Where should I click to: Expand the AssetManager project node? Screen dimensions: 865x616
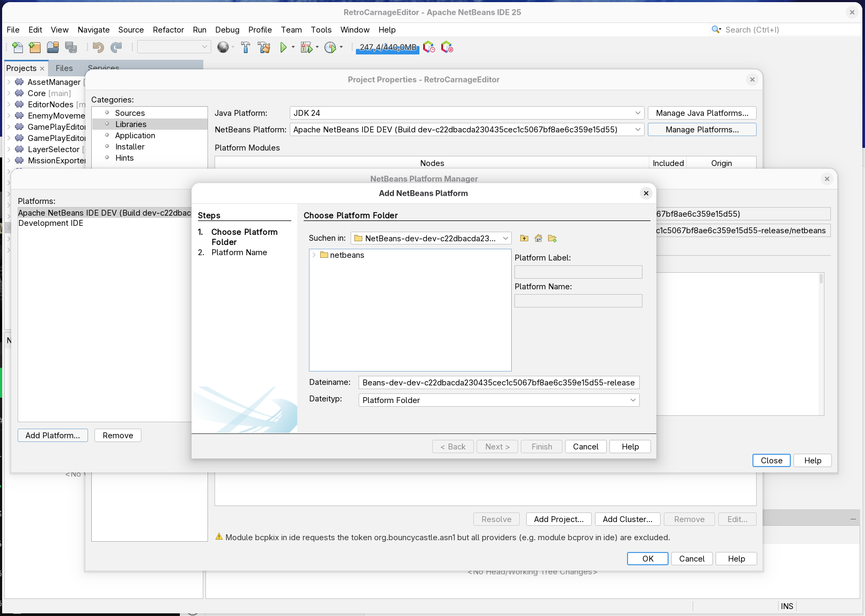tap(9, 82)
